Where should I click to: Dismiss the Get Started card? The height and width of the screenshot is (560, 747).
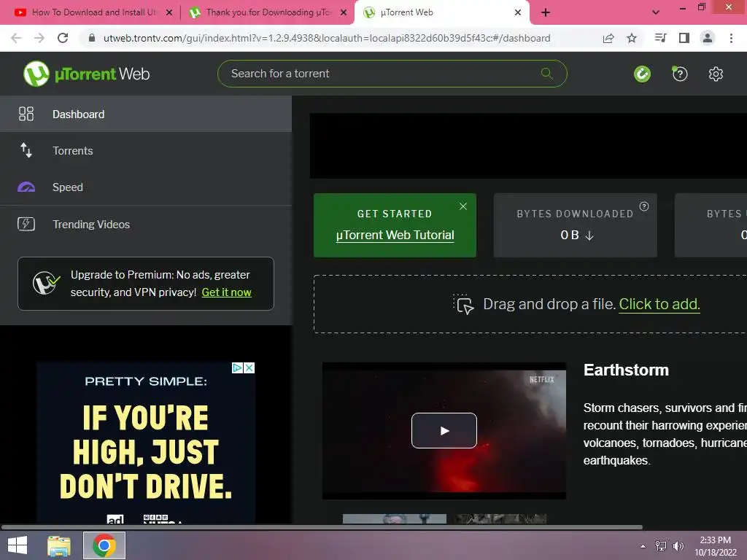[463, 206]
